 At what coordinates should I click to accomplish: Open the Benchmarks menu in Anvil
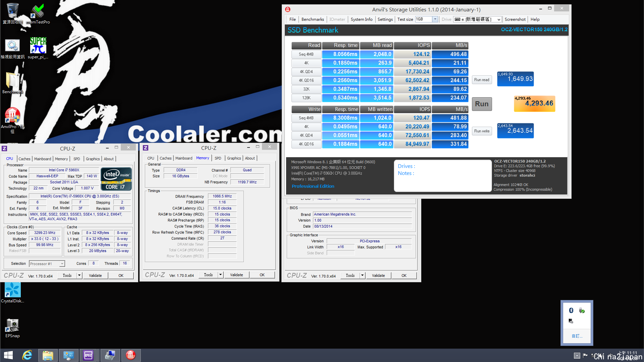[x=313, y=19]
